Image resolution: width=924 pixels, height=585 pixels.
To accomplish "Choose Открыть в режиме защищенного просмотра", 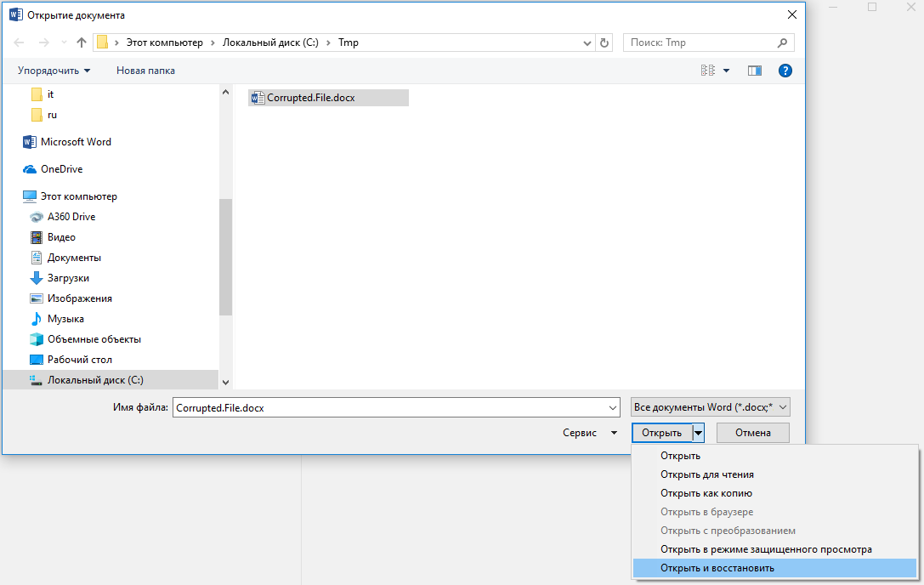I will [x=766, y=549].
